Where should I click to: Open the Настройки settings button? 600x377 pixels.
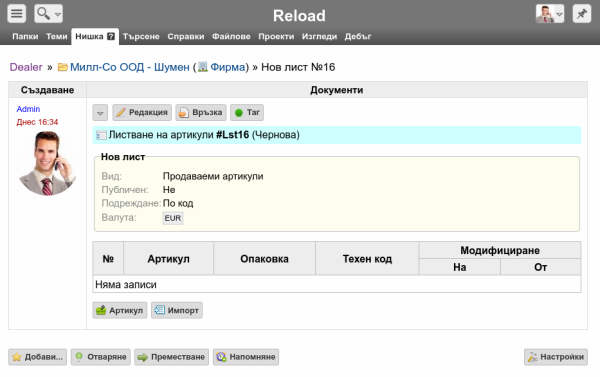(556, 357)
